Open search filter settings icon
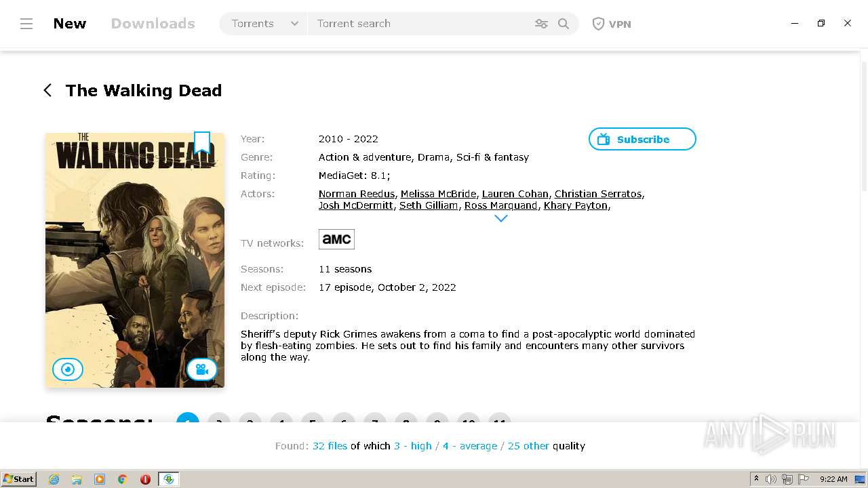The height and width of the screenshot is (488, 868). [x=541, y=24]
